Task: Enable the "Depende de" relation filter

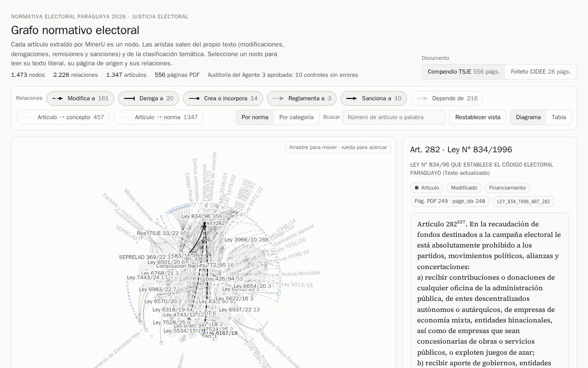Action: tap(447, 98)
